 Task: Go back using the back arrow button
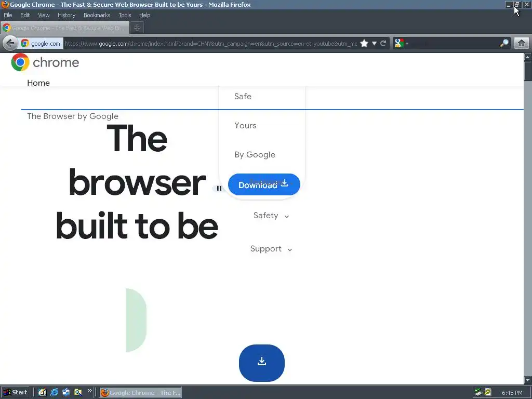pos(10,44)
